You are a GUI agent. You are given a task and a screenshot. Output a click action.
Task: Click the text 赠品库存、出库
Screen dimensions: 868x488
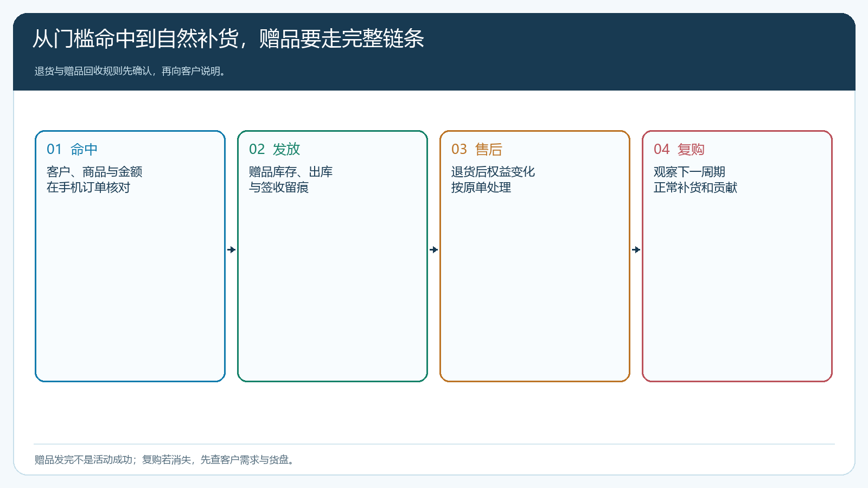coord(291,172)
